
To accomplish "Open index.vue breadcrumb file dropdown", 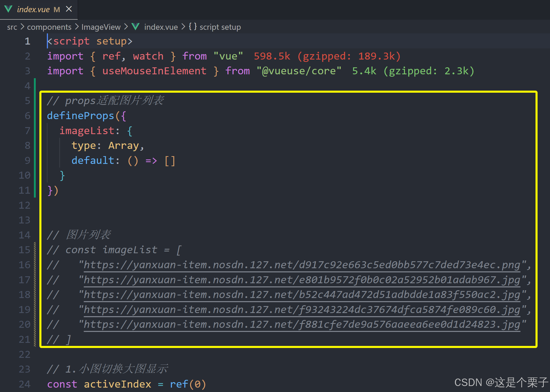I will click(x=161, y=27).
